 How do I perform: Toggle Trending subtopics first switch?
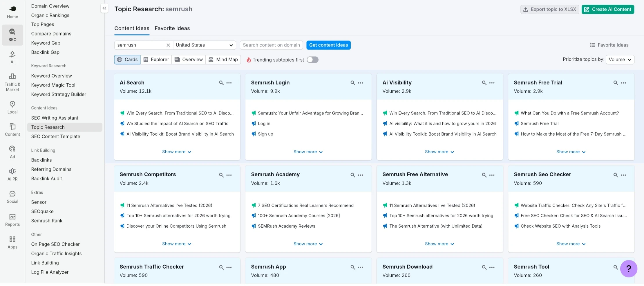(x=313, y=60)
